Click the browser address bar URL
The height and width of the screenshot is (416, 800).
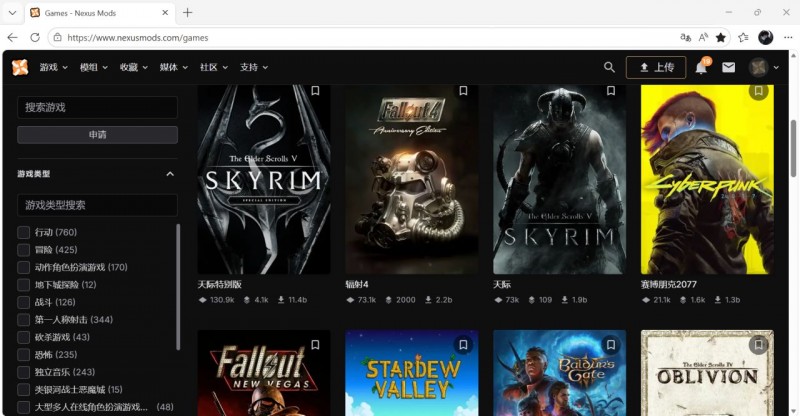pyautogui.click(x=138, y=38)
